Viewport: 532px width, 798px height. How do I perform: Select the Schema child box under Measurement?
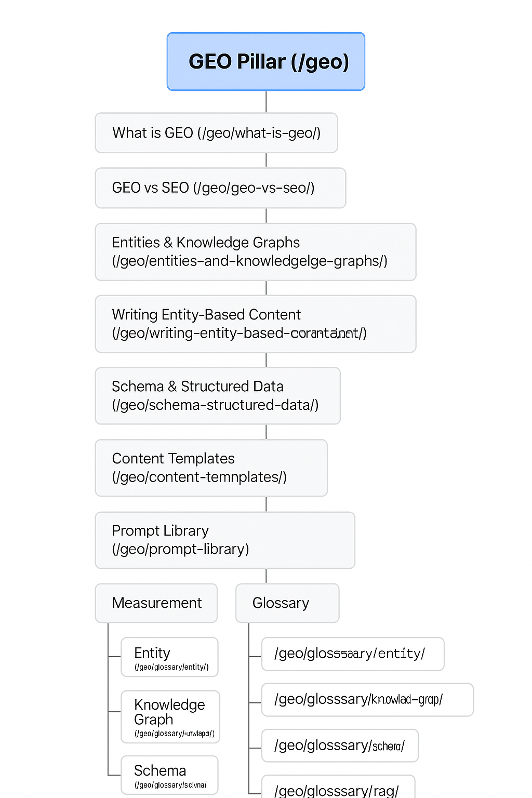(169, 775)
